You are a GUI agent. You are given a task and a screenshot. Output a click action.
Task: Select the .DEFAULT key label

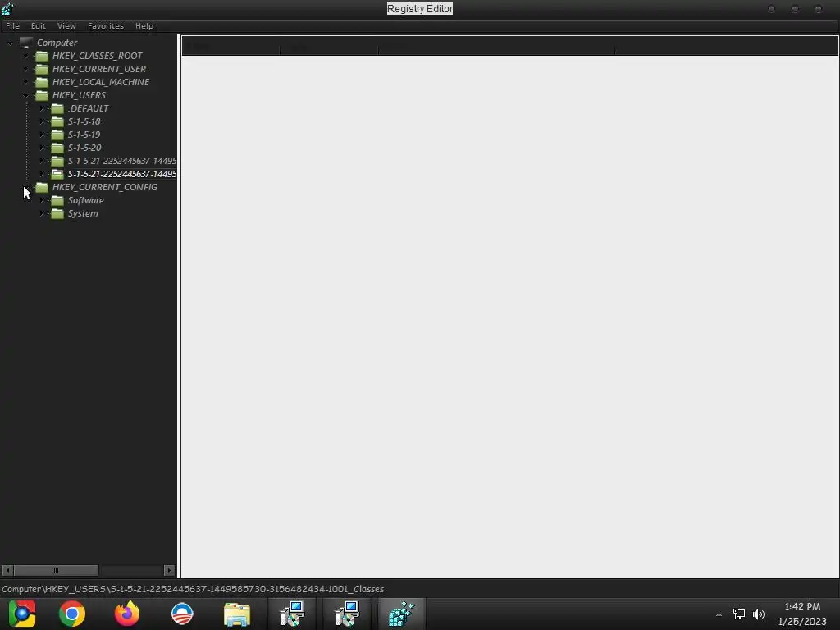pyautogui.click(x=88, y=108)
